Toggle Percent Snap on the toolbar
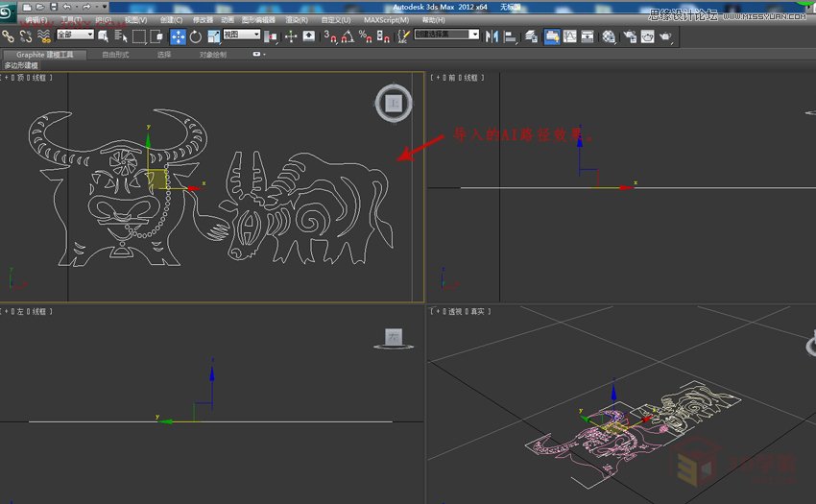The height and width of the screenshot is (504, 816). tap(365, 36)
